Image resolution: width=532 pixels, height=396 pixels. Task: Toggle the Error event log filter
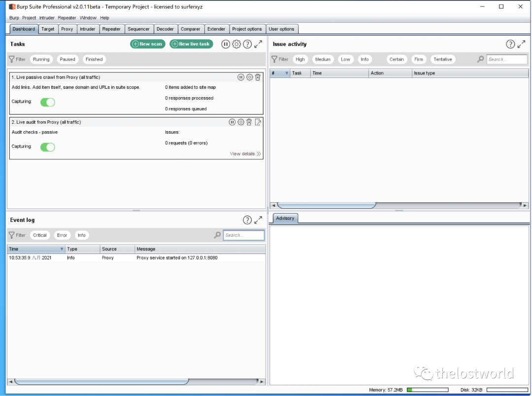(62, 235)
